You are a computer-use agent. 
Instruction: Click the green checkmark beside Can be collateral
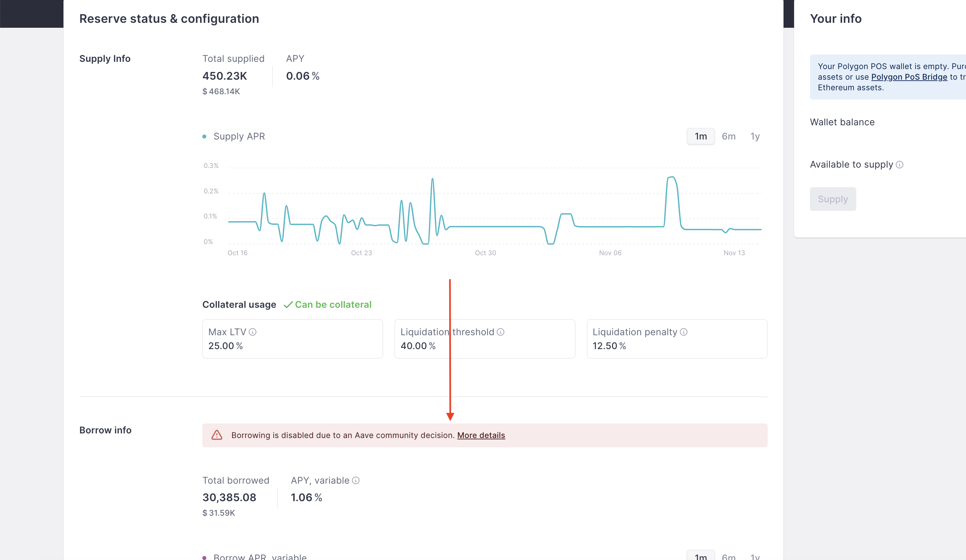(x=288, y=304)
